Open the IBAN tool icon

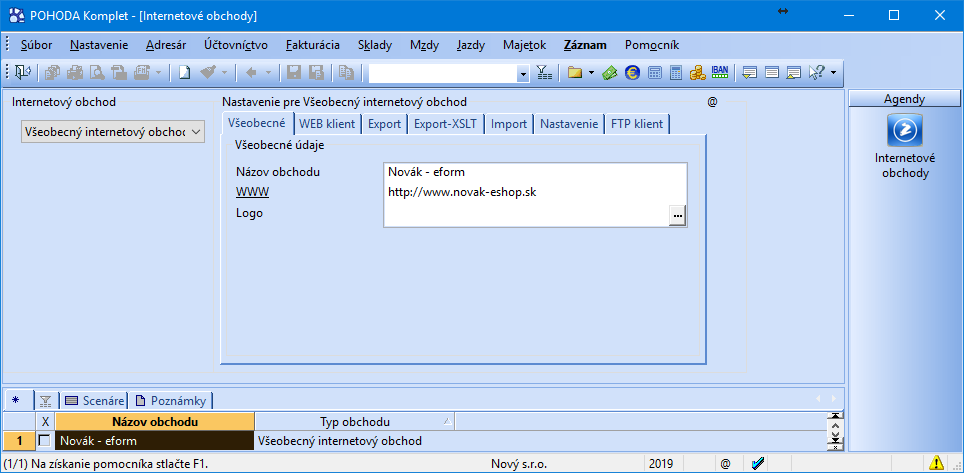720,72
